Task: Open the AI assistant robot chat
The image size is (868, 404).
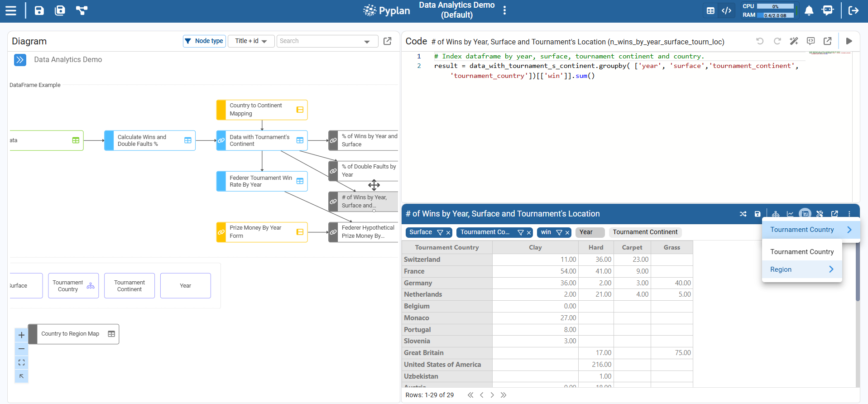Action: point(827,10)
